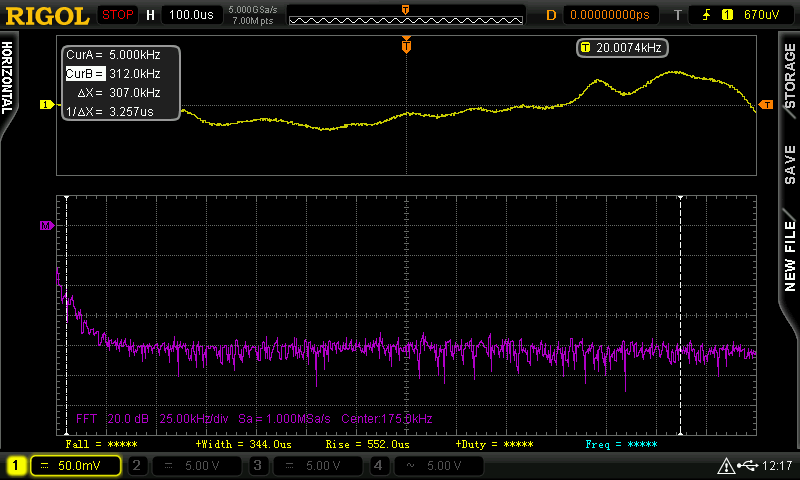
Task: Click the T icon in frequency counter badge
Action: [585, 48]
